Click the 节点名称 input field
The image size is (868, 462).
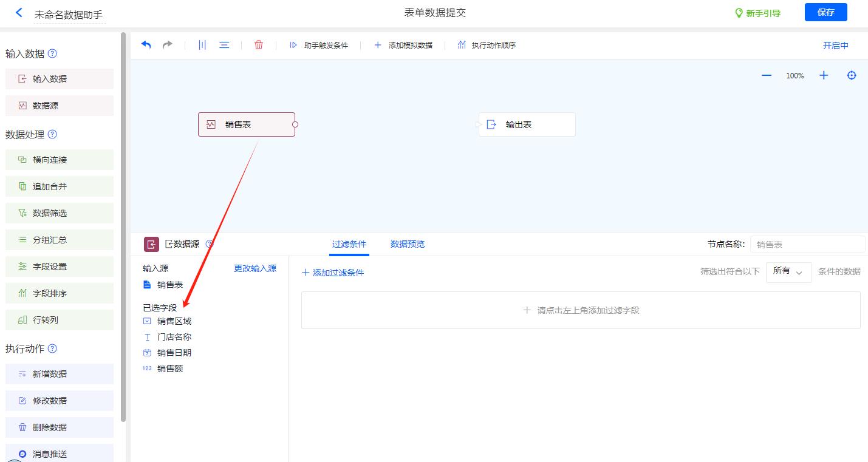(x=807, y=244)
